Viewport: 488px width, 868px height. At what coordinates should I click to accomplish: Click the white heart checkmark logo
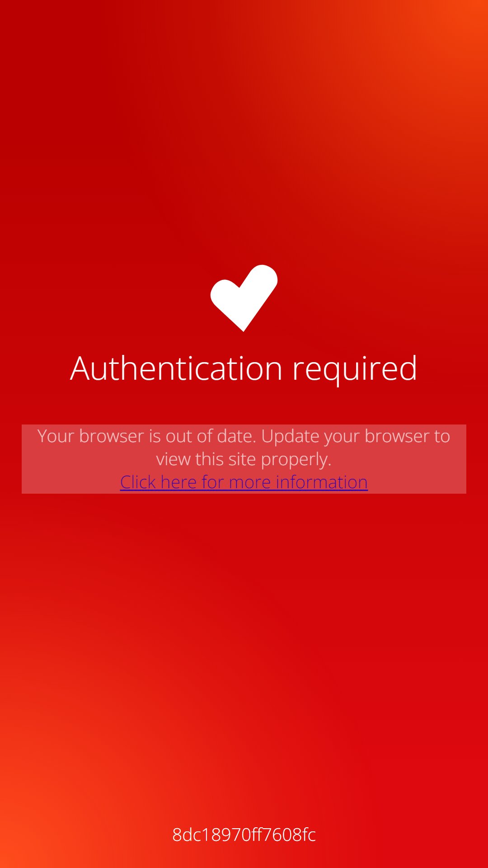[244, 298]
